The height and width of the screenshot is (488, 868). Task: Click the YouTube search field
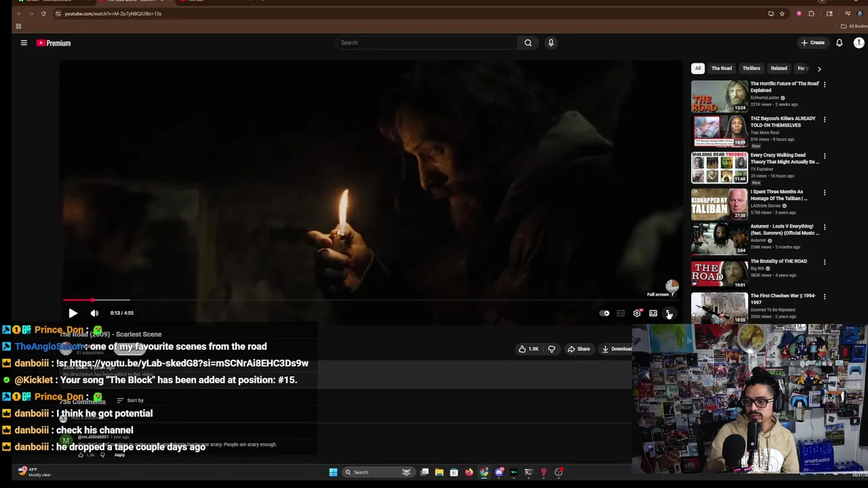click(427, 43)
